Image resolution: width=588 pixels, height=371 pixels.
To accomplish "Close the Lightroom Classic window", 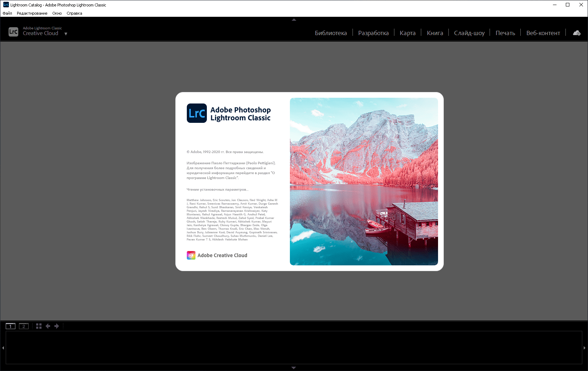I will [x=581, y=5].
